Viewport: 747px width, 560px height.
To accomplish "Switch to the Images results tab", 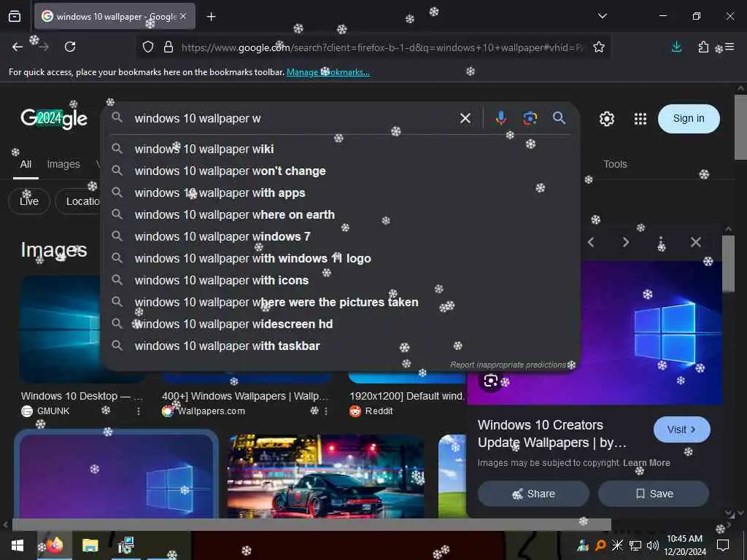I will click(x=63, y=164).
